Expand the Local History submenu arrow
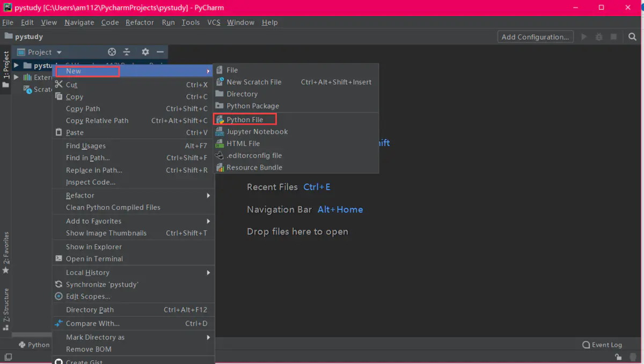Image resolution: width=644 pixels, height=364 pixels. click(208, 273)
